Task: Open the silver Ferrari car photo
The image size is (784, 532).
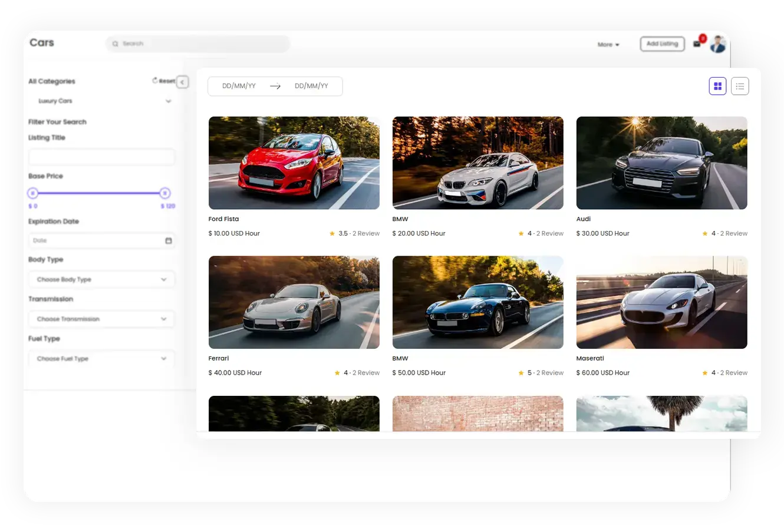Action: (x=294, y=302)
